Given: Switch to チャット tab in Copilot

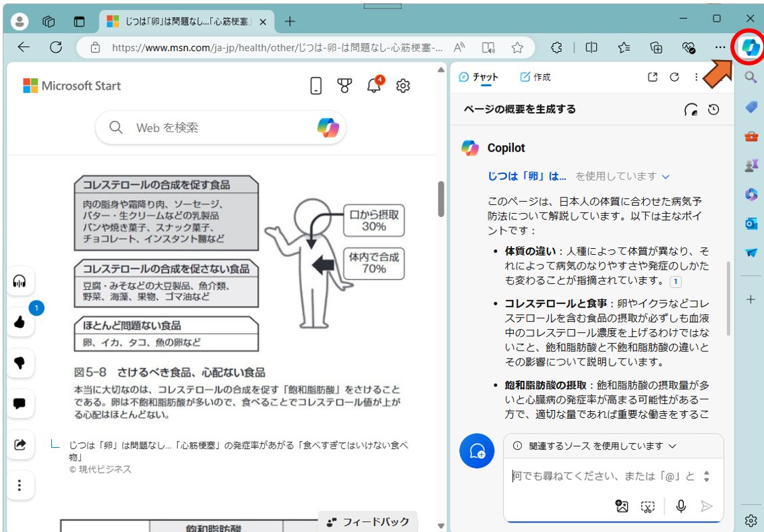Looking at the screenshot, I should (x=479, y=77).
